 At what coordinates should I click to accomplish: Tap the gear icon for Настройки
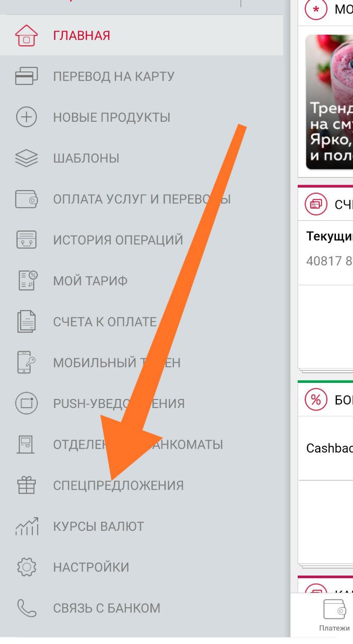(x=27, y=567)
